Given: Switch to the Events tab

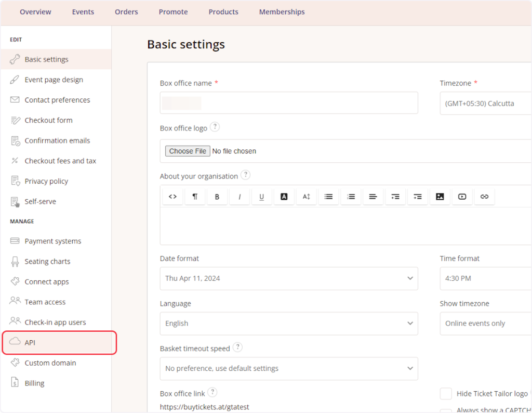Looking at the screenshot, I should click(83, 12).
